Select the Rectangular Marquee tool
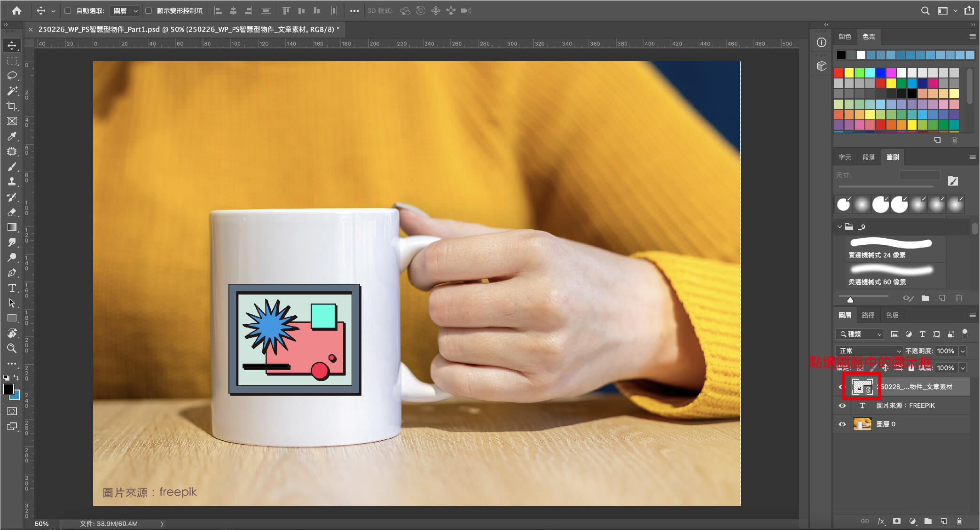This screenshot has width=980, height=530. pyautogui.click(x=12, y=61)
